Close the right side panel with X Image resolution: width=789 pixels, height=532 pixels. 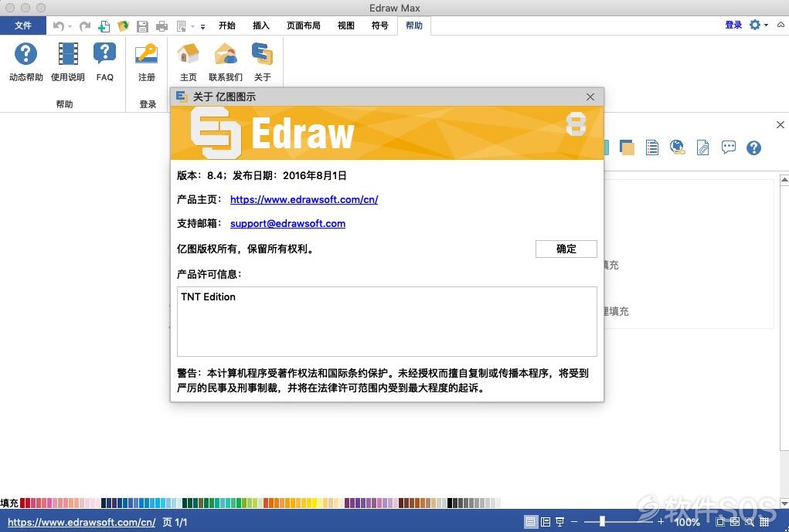click(x=780, y=125)
